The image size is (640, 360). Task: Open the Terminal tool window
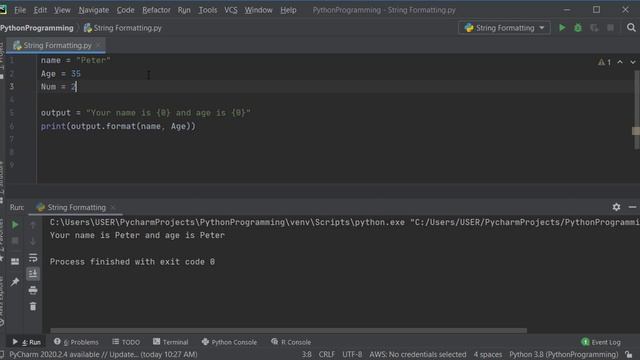pyautogui.click(x=171, y=342)
